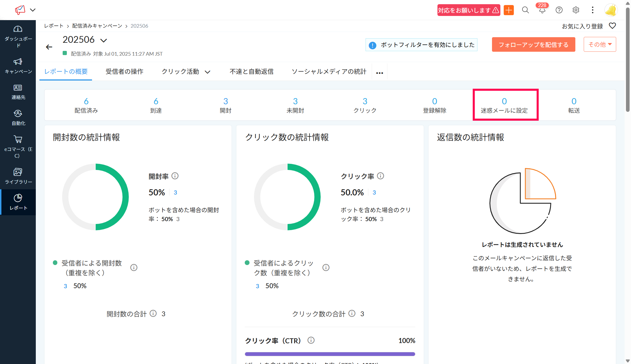Screen dimensions: 631x364
Task: Click the purple CTR progress bar
Action: click(330, 354)
